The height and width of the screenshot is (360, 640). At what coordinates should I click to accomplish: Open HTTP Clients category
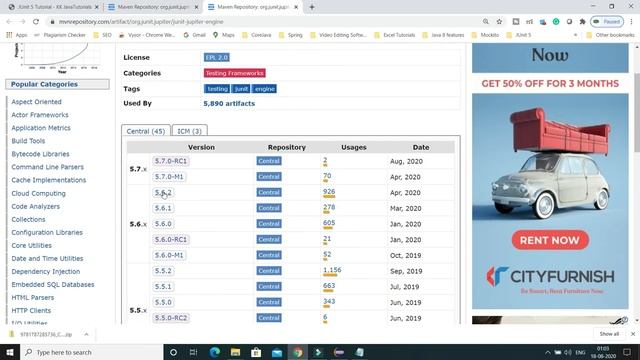[31, 311]
